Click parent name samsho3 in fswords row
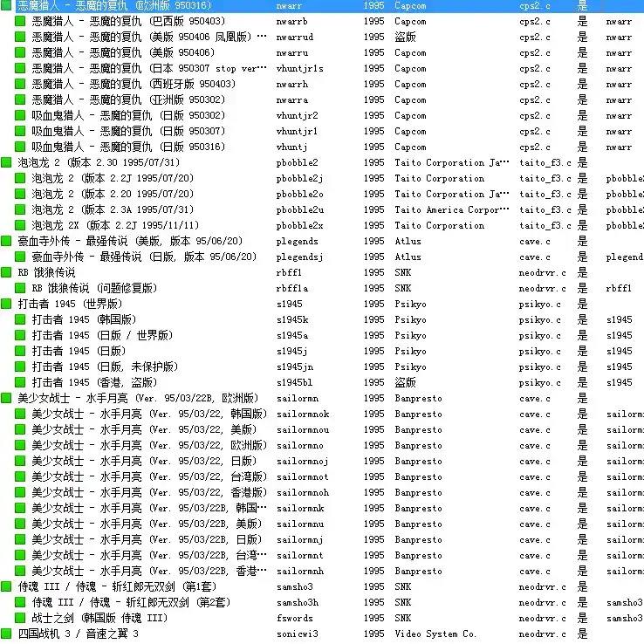 (624, 618)
